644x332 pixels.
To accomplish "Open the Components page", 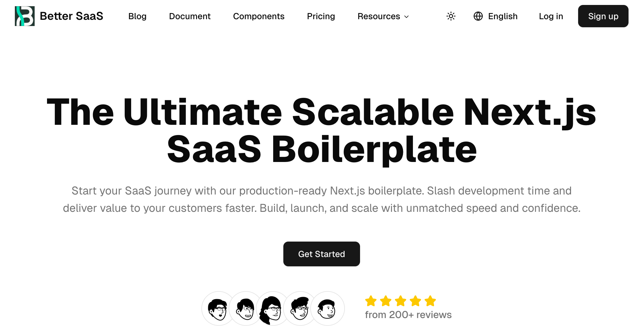I will click(259, 16).
